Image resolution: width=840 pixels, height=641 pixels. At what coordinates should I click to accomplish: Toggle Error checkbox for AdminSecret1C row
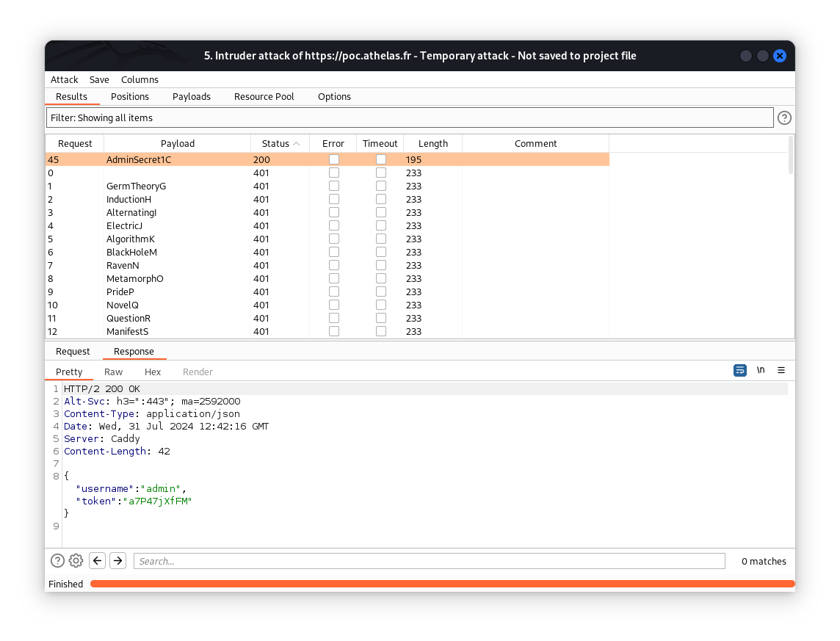tap(334, 159)
